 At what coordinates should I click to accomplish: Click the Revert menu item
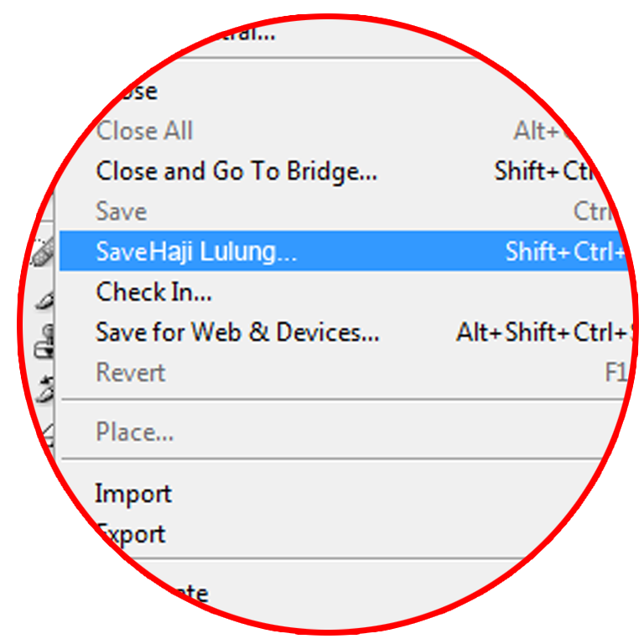point(131,372)
